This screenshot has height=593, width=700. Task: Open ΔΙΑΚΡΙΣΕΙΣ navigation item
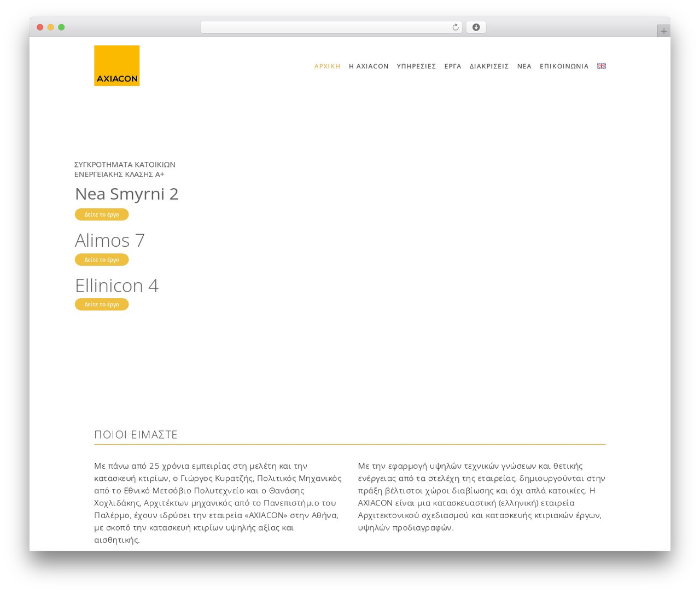pos(489,66)
